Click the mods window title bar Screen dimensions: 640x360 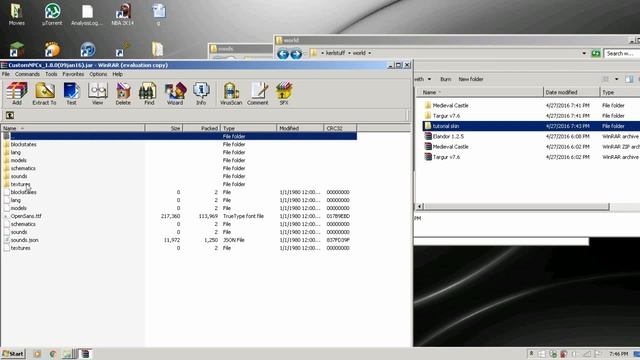coord(241,49)
